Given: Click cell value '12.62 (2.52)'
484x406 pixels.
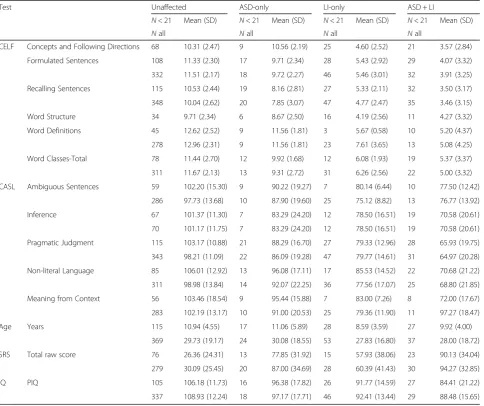Looking at the screenshot, I should pos(201,131).
